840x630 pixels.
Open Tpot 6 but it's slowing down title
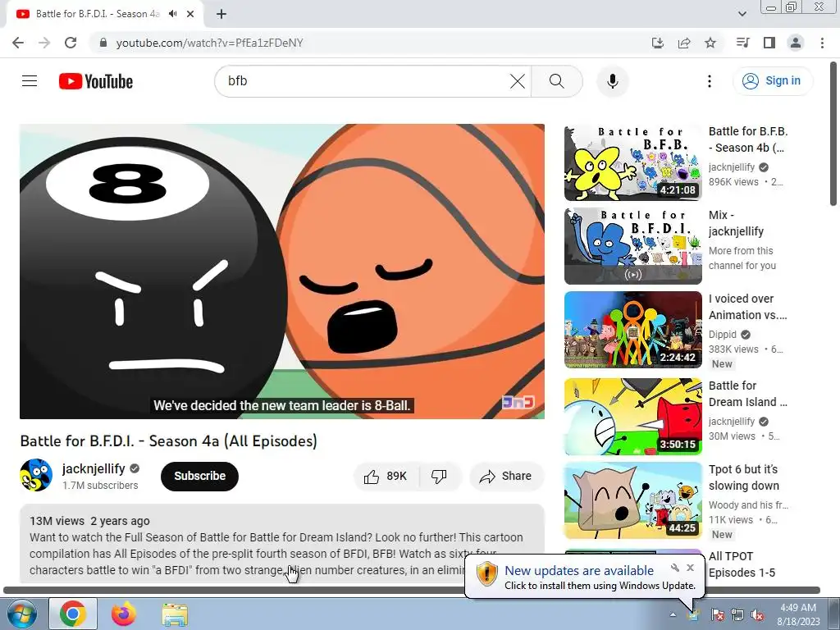click(743, 477)
